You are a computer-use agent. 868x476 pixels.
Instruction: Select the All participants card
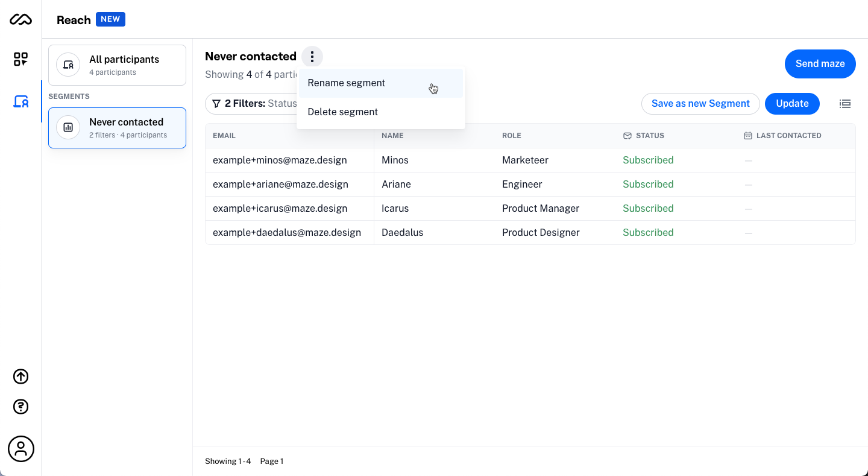point(117,65)
